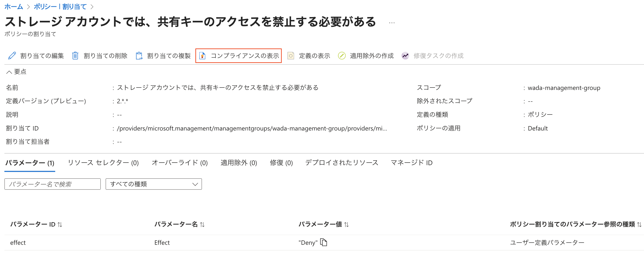This screenshot has height=261, width=644.
Task: Sort by パラメーター ID column arrows
Action: click(x=60, y=224)
